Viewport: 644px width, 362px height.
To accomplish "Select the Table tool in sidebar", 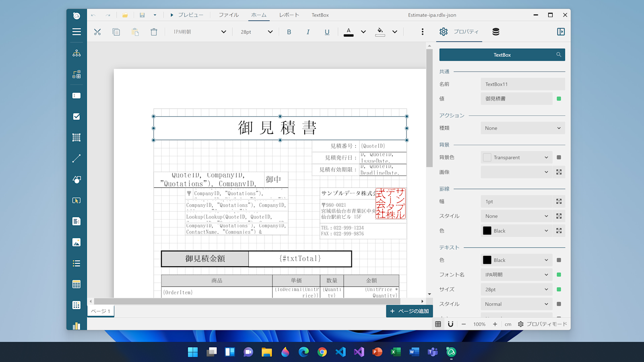I will 76,284.
